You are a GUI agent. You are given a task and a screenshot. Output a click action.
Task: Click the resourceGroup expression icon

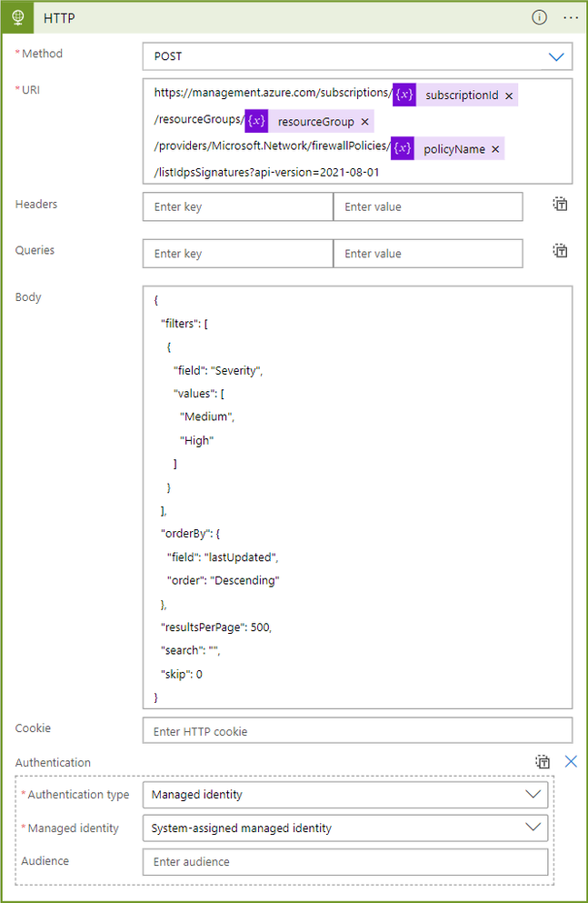(x=256, y=122)
